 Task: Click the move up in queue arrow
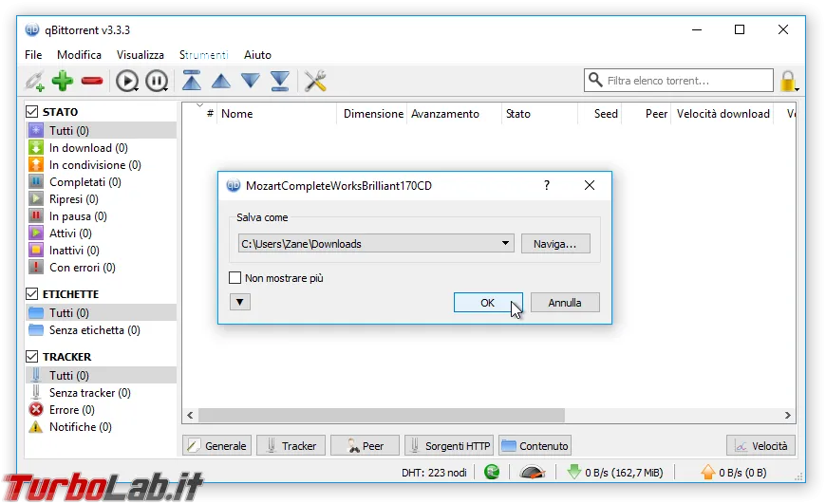[220, 81]
